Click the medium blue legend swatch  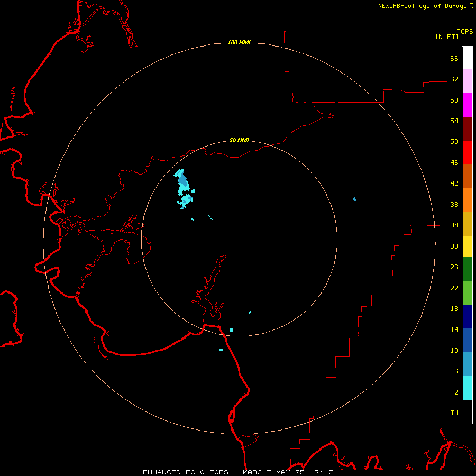click(x=467, y=340)
